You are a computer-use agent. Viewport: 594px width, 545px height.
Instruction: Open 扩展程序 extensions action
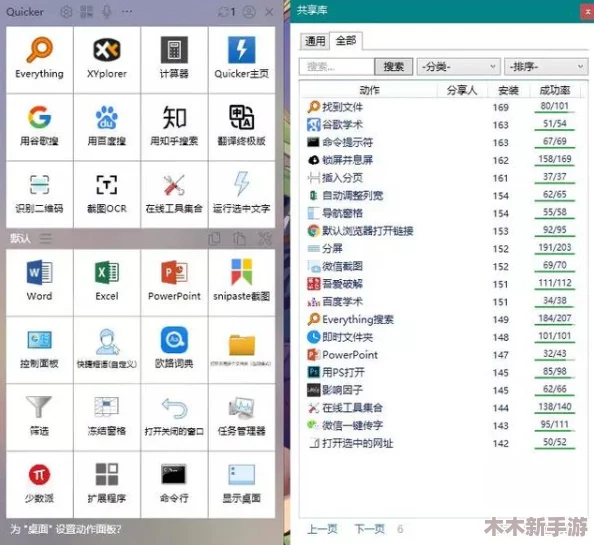[x=107, y=484]
